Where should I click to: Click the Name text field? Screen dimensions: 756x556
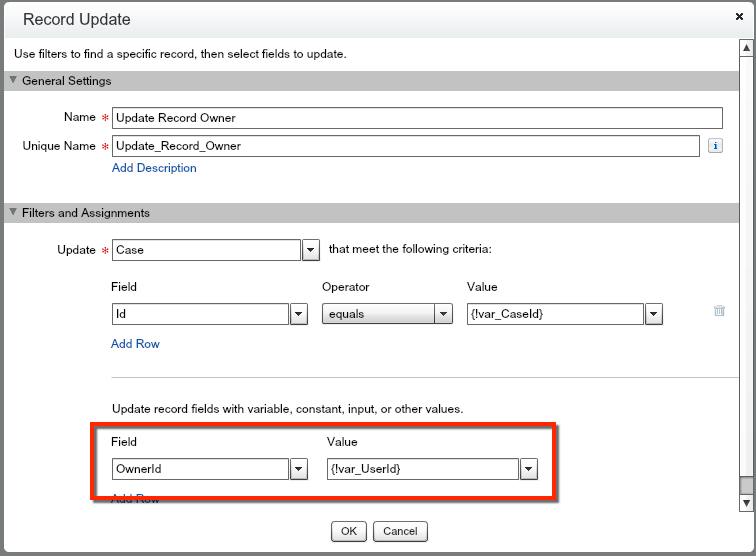click(x=416, y=118)
